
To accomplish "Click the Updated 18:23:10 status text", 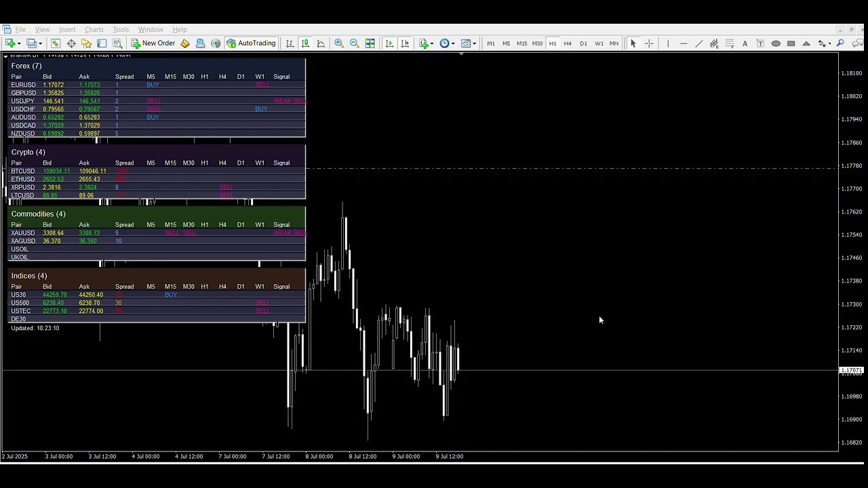I will 35,328.
